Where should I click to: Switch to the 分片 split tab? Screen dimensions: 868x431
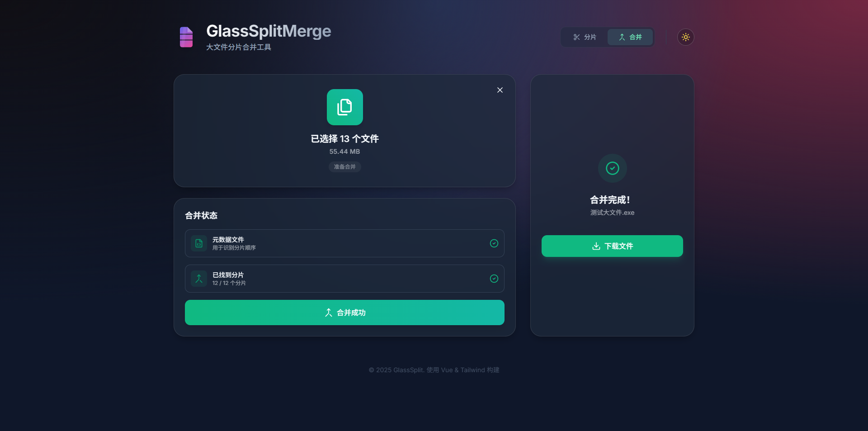point(585,37)
